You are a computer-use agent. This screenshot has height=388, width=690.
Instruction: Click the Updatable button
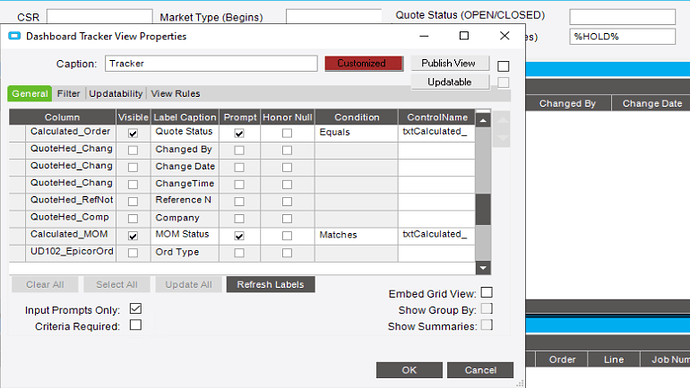point(450,82)
